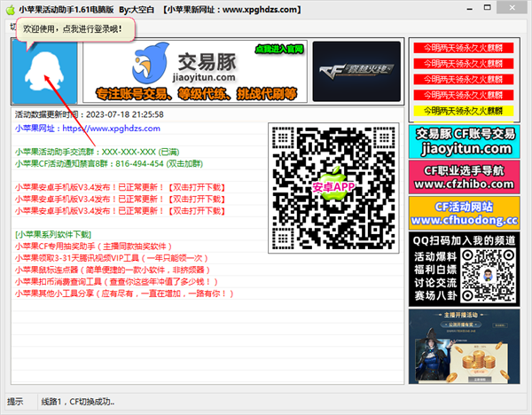Click the 安卓APP QR code image
The height and width of the screenshot is (415, 532).
pos(333,187)
